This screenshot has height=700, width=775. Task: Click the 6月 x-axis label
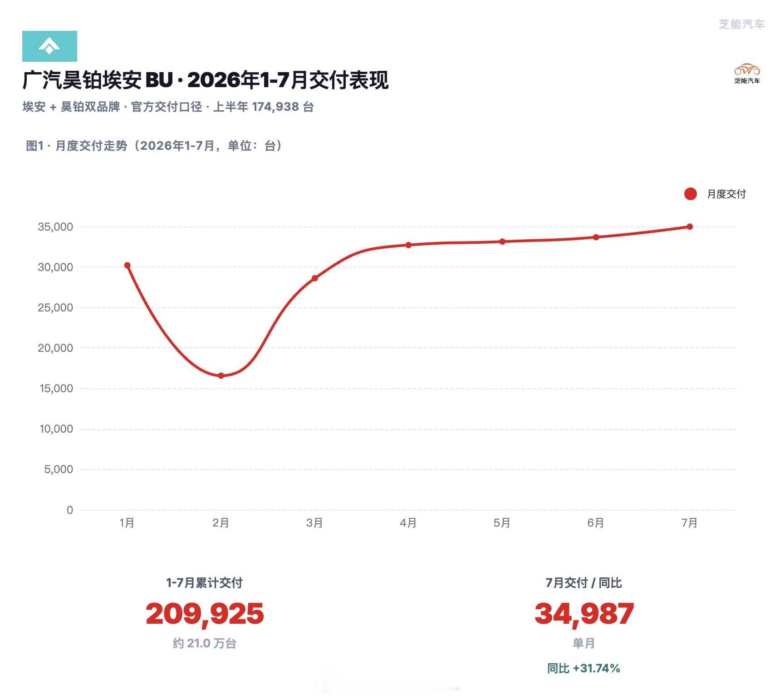click(596, 523)
